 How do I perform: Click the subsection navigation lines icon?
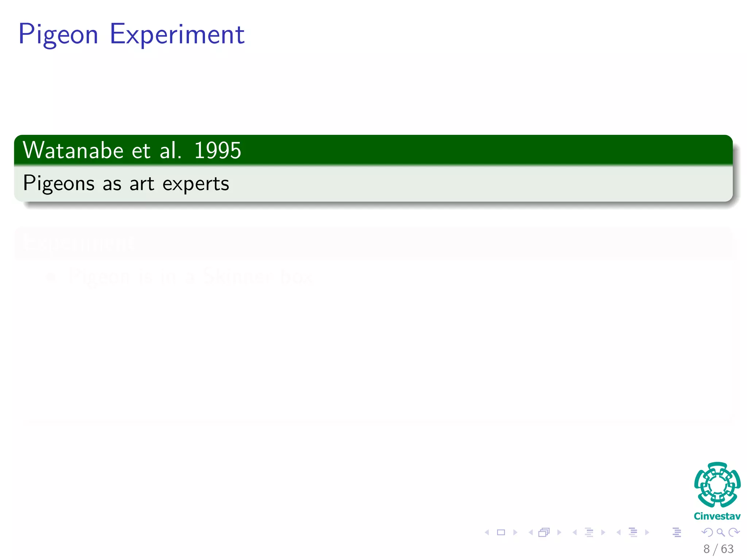(x=589, y=533)
